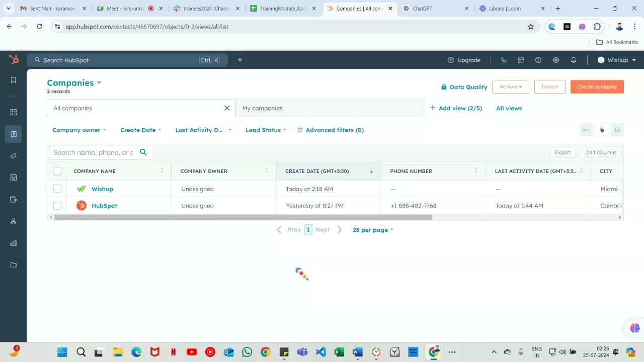The height and width of the screenshot is (362, 644).
Task: Open the Help question mark icon
Action: coord(538,60)
